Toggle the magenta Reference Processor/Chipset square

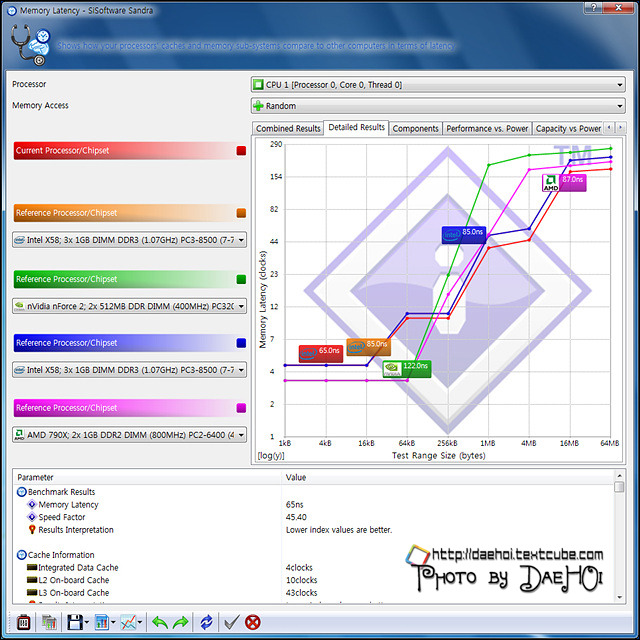[241, 408]
